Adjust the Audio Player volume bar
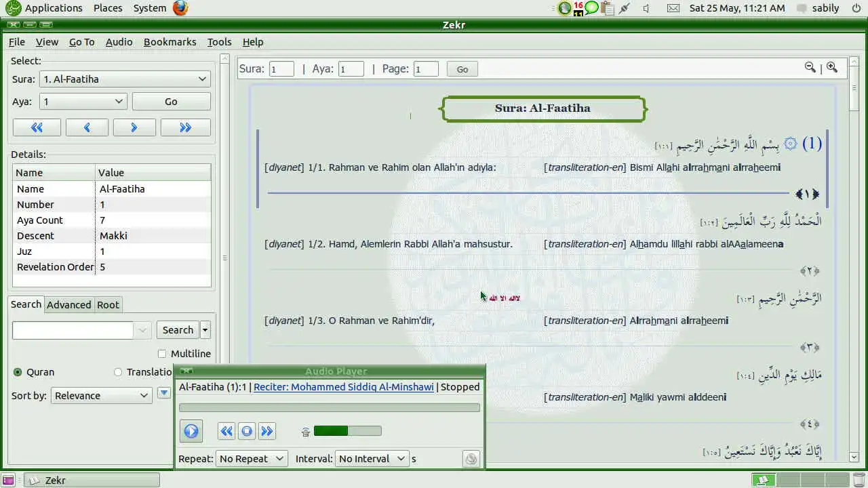This screenshot has width=868, height=488. (347, 431)
